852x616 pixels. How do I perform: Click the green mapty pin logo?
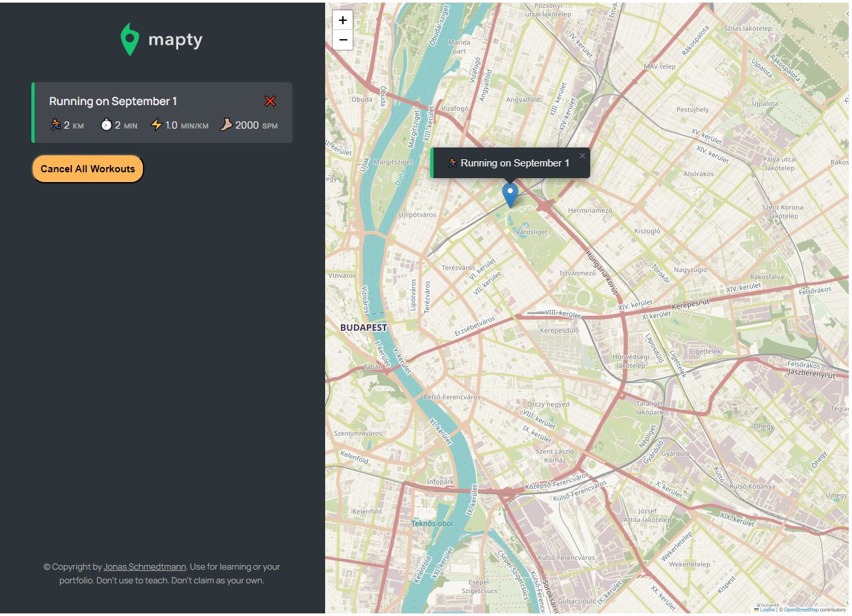click(130, 39)
